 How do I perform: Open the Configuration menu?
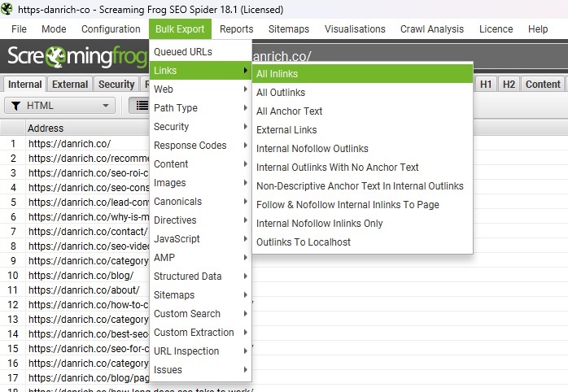[111, 29]
